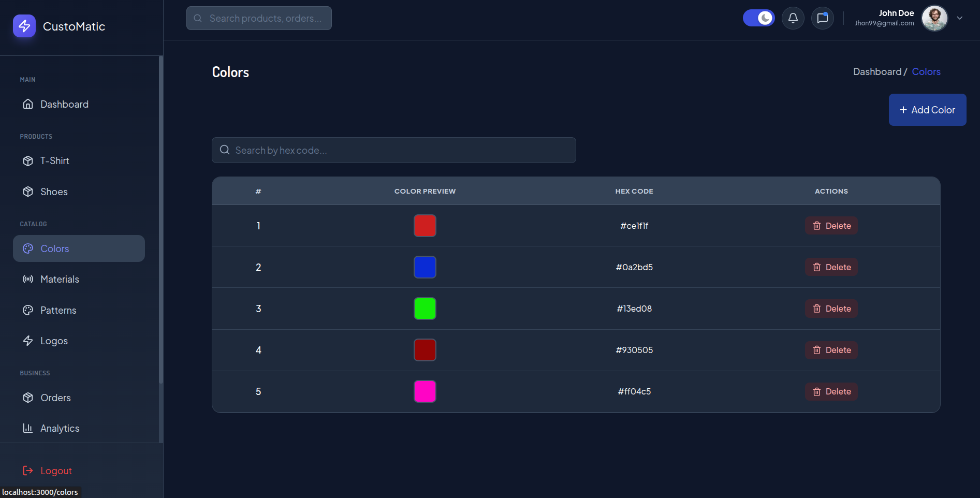
Task: Focus the top product and order search field
Action: (x=259, y=18)
